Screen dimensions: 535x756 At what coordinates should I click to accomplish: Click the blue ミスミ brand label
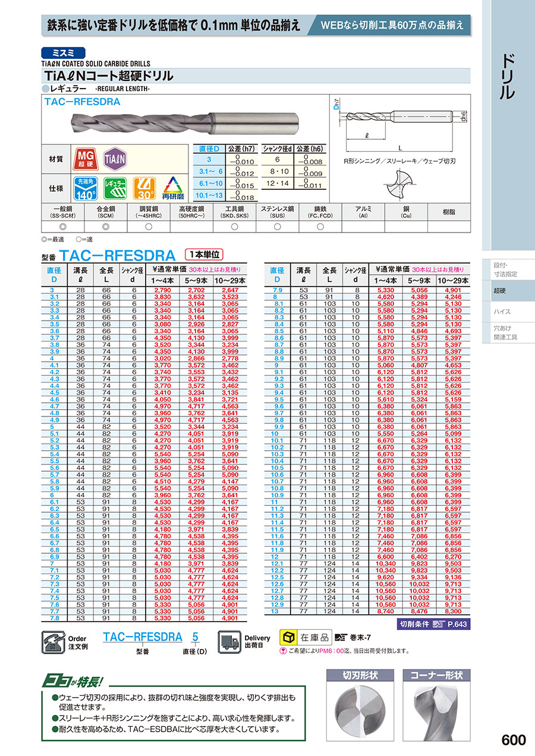pyautogui.click(x=64, y=52)
